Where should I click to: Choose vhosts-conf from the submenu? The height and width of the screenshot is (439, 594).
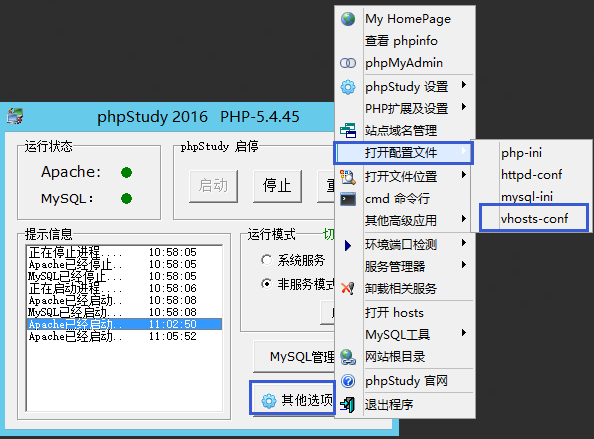pos(533,219)
